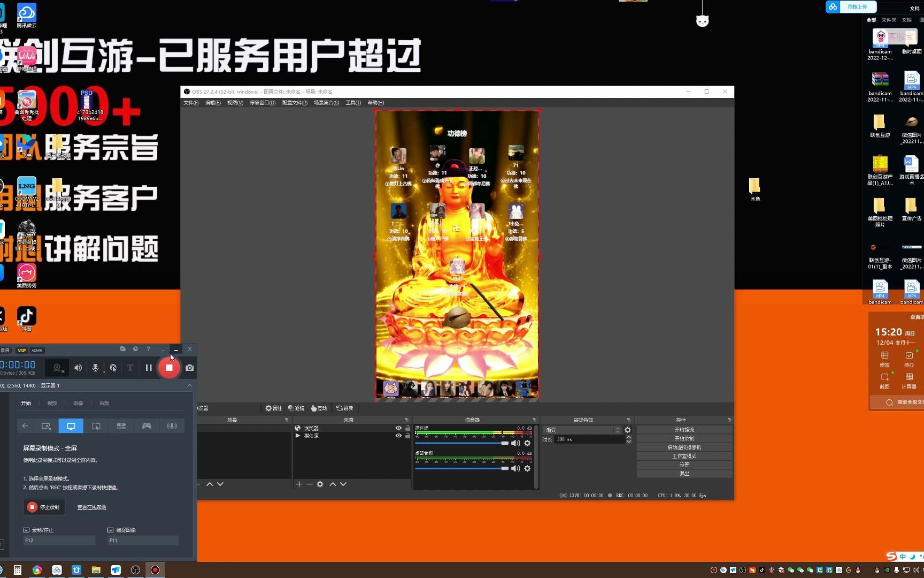
Task: Click Bandicam text overlay T icon
Action: pos(130,368)
